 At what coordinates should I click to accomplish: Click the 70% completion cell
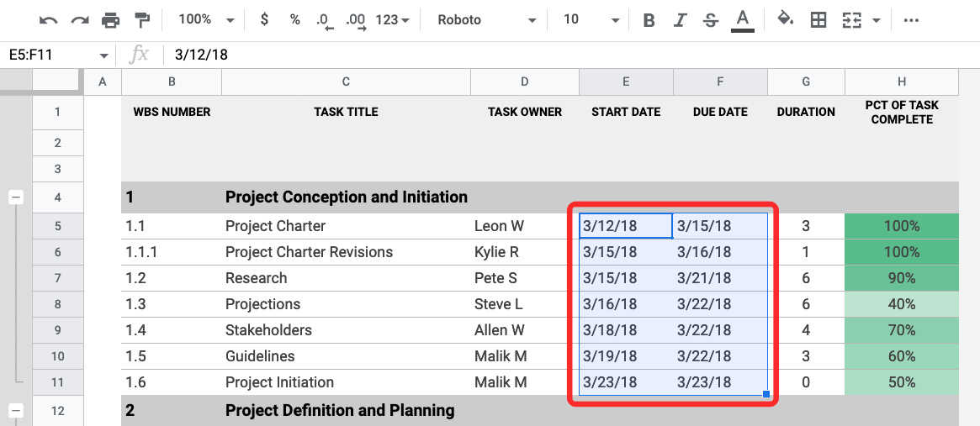pos(901,330)
